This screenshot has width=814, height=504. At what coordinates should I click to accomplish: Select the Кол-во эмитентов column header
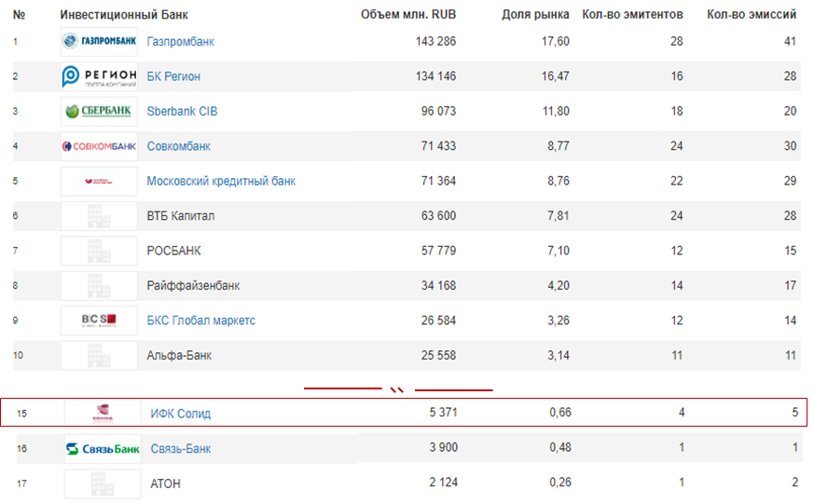pyautogui.click(x=632, y=15)
